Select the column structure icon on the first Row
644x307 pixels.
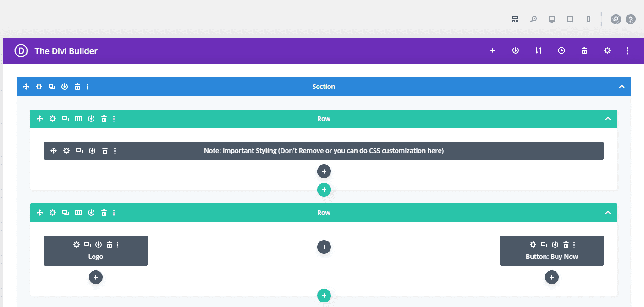[x=78, y=118]
